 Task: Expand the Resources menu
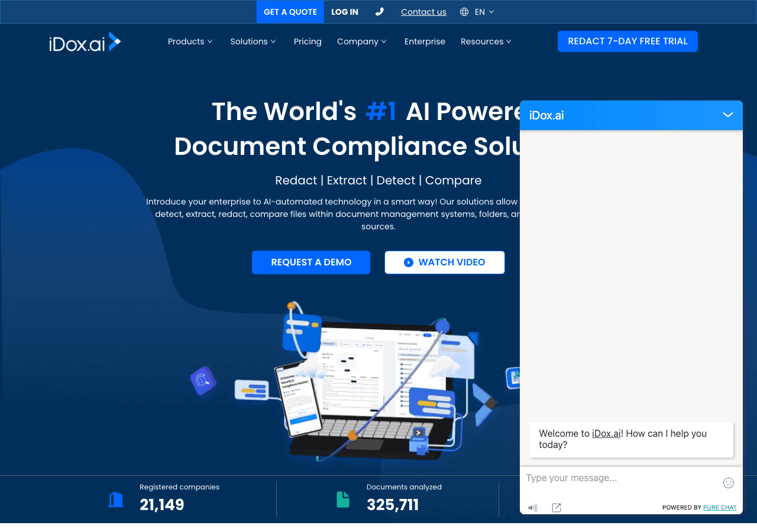pos(486,41)
